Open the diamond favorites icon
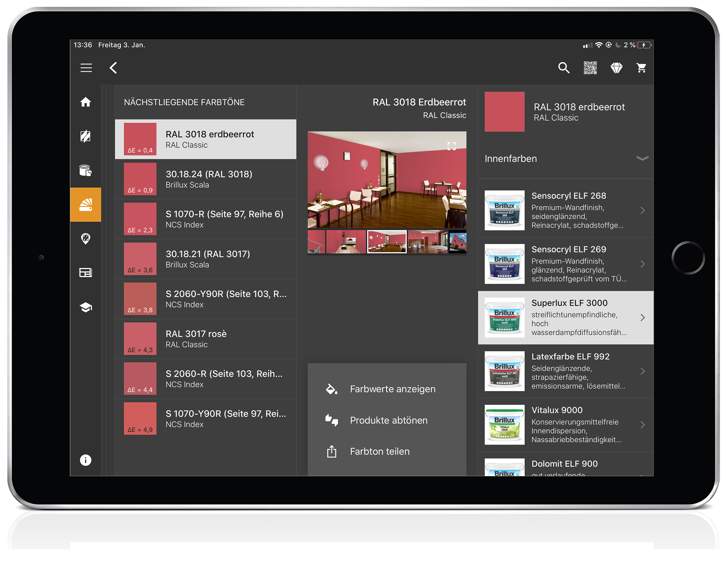Screen dimensions: 728x582 [616, 68]
